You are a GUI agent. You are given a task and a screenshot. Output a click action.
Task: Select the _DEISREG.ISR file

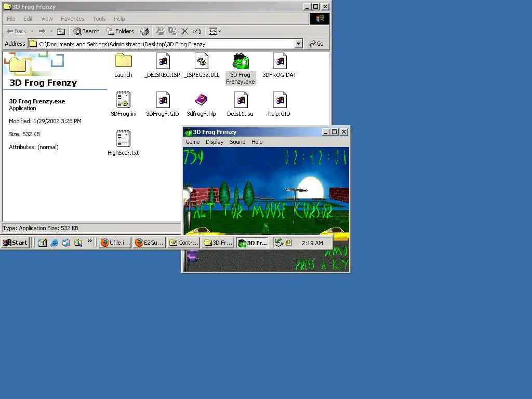click(162, 65)
